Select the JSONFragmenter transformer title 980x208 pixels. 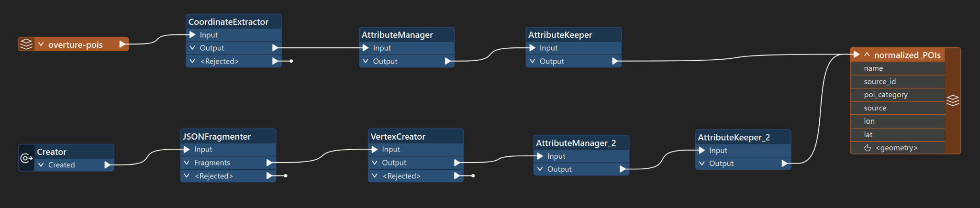coord(216,136)
